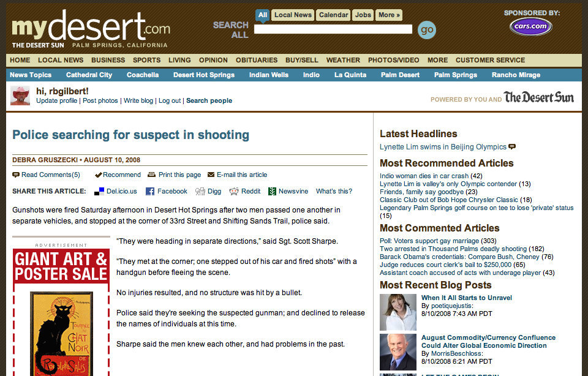
Task: Open MORE in main navigation bar
Action: 437,60
